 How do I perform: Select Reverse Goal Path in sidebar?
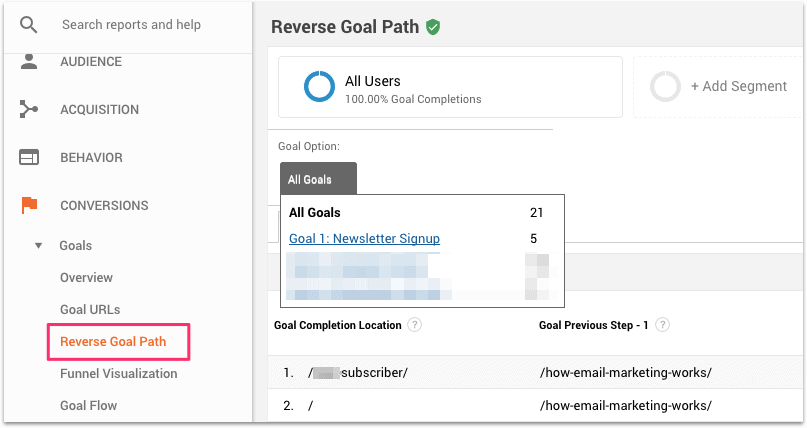click(113, 341)
